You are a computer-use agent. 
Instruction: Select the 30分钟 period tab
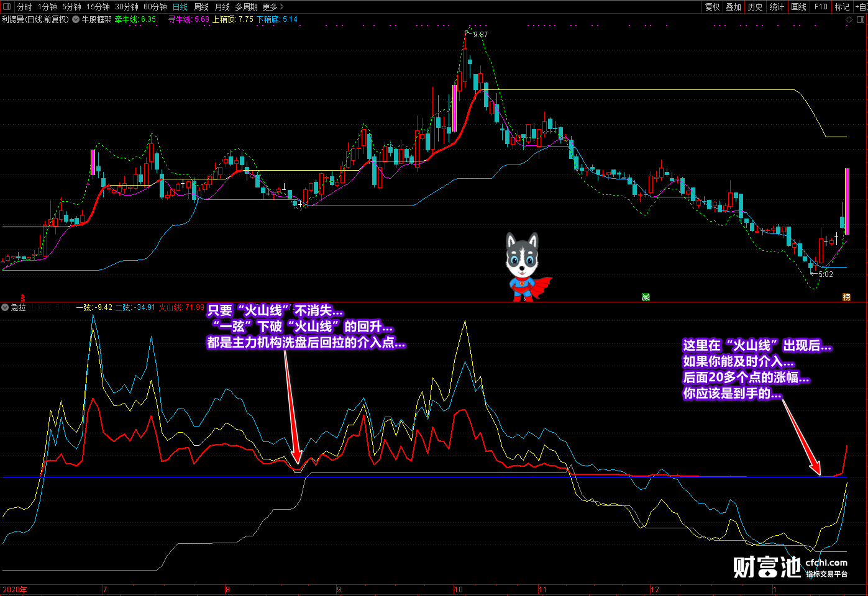point(127,7)
